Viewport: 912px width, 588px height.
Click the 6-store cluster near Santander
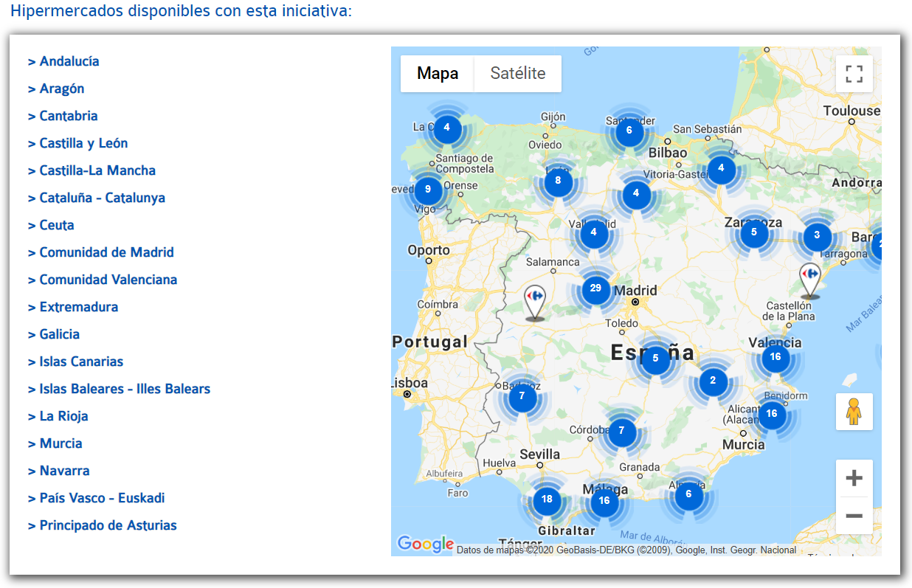629,131
